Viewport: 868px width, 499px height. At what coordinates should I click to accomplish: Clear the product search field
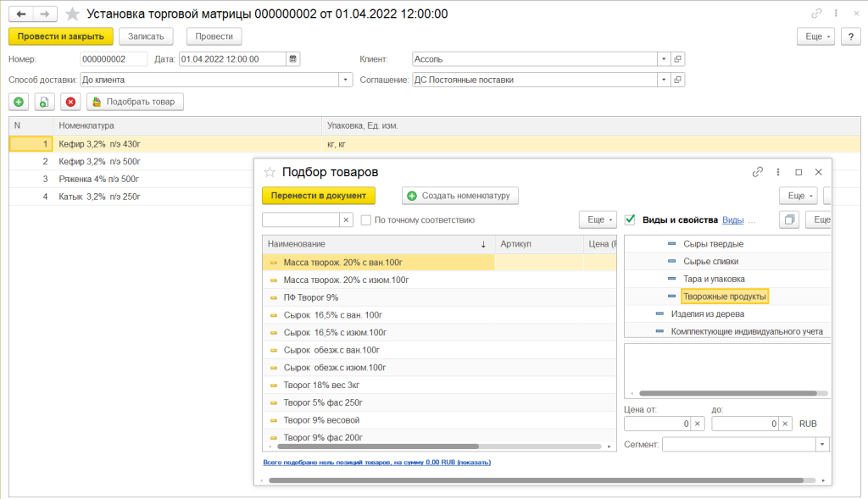pos(346,219)
